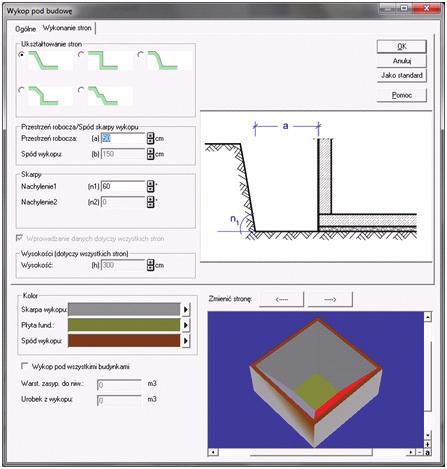Click the plus zoom icon in 3D preview
Viewport: 447px width, 469px height.
[x=428, y=444]
